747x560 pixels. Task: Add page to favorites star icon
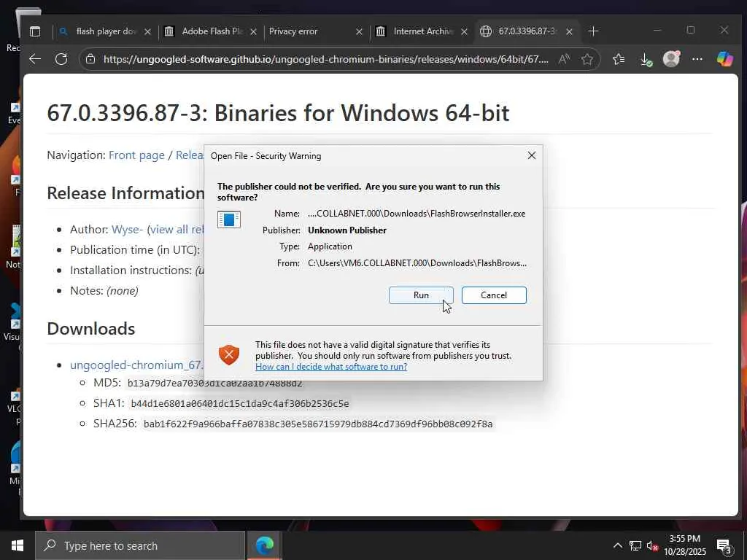pyautogui.click(x=587, y=59)
